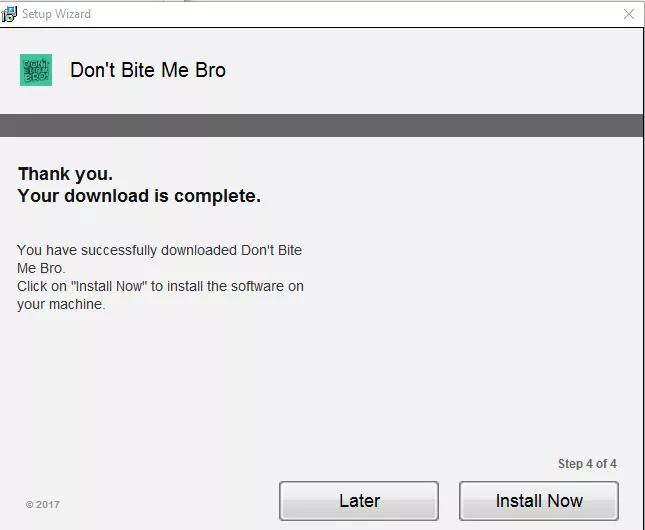This screenshot has width=645, height=530.
Task: Close the Setup Wizard window
Action: point(629,14)
